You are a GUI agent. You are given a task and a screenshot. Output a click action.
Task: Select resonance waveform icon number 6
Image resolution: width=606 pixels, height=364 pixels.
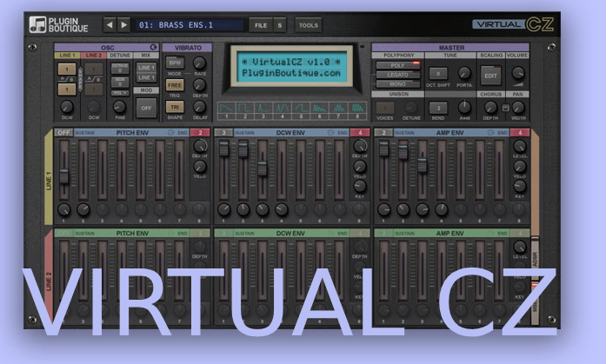319,110
